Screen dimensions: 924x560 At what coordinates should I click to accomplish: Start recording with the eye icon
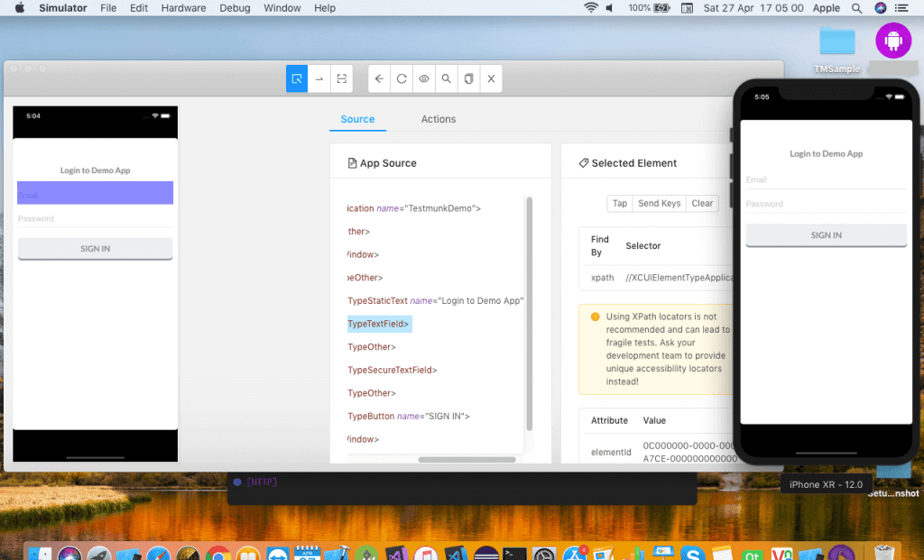(424, 79)
